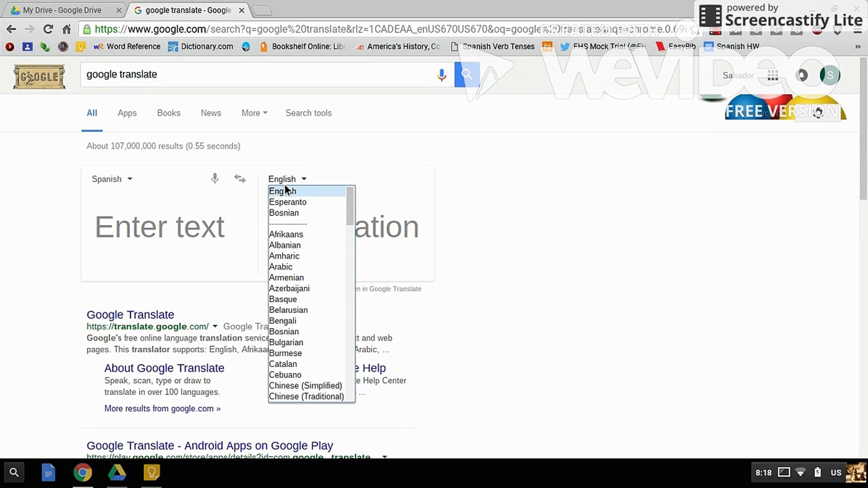Viewport: 868px width, 488px height.
Task: Use translate microphone voice input
Action: (x=215, y=178)
